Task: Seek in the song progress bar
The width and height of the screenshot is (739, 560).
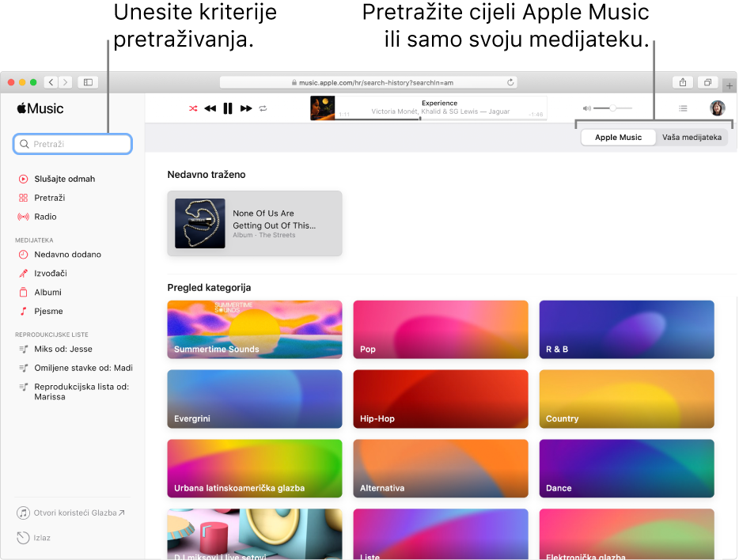Action: 441,119
